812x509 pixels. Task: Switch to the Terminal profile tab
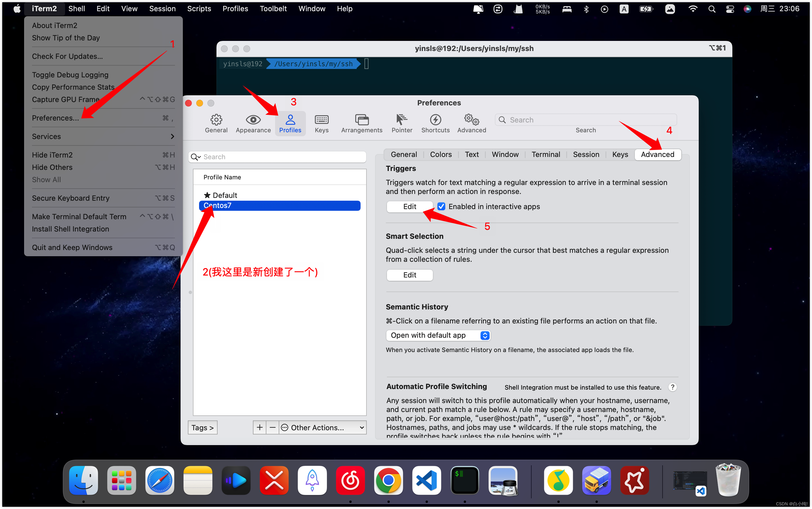point(546,154)
